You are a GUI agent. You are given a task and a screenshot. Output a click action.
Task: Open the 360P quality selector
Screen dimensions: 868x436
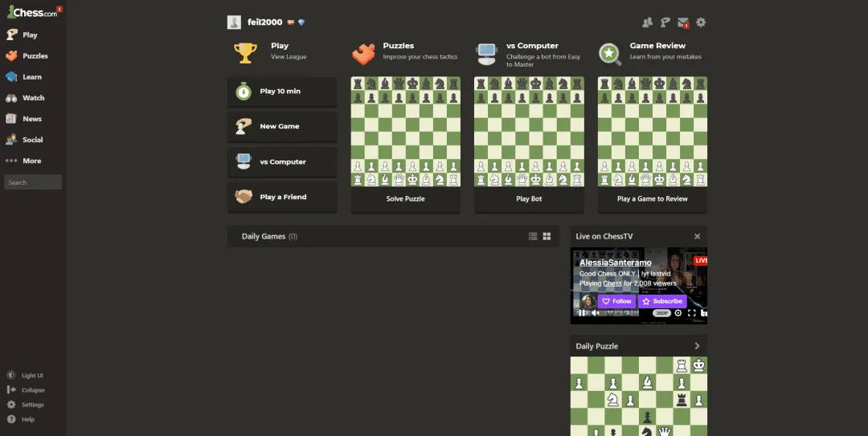661,313
